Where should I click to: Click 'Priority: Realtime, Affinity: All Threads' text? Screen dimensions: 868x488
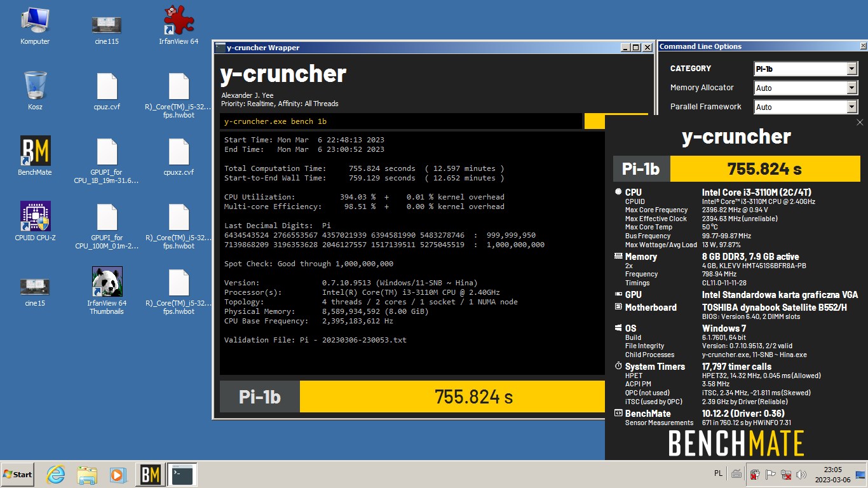tap(280, 104)
